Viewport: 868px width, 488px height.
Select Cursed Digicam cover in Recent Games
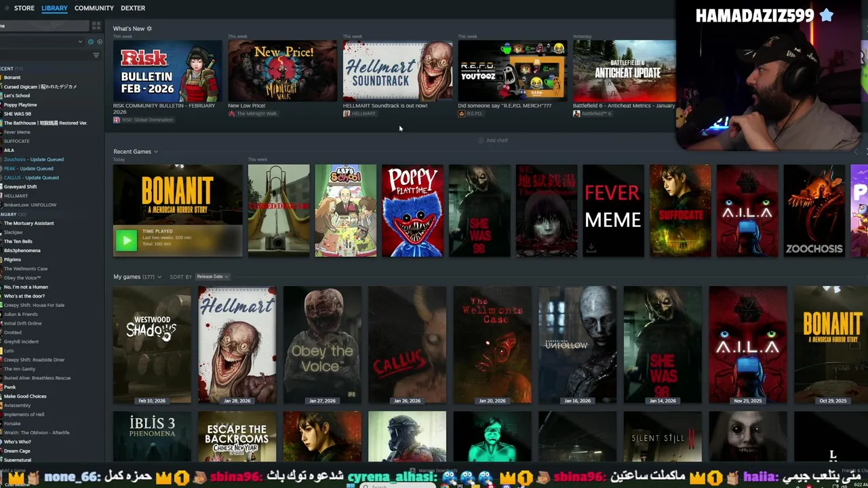pos(279,211)
